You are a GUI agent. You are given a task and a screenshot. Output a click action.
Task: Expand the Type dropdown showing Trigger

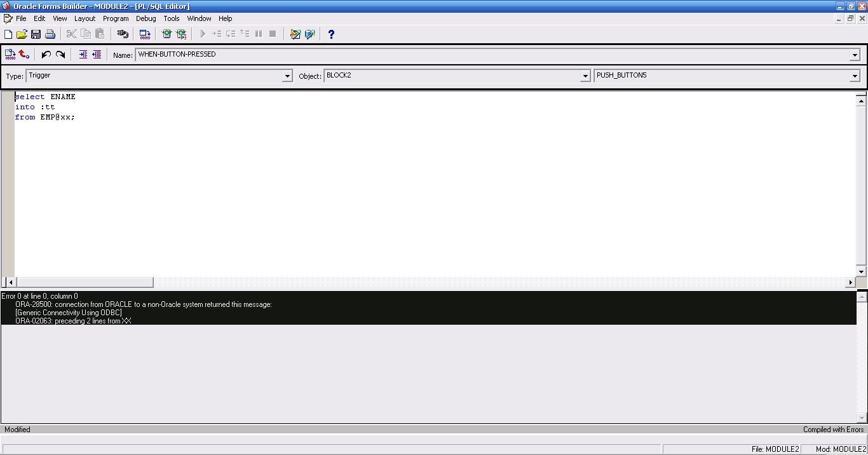[287, 76]
